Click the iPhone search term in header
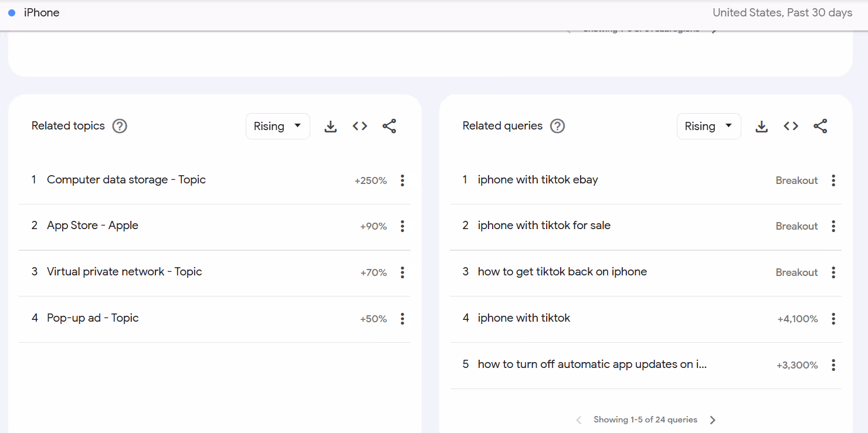This screenshot has width=868, height=433. coord(42,12)
